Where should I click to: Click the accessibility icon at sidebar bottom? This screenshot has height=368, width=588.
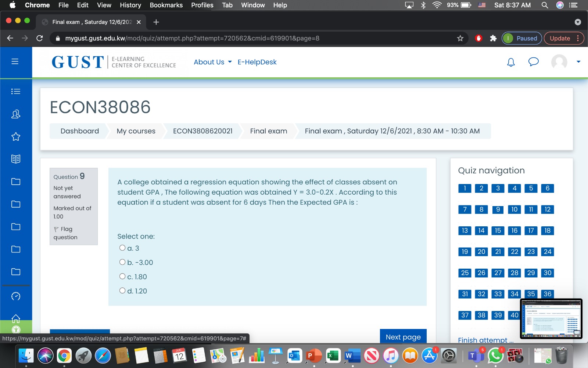(x=15, y=330)
